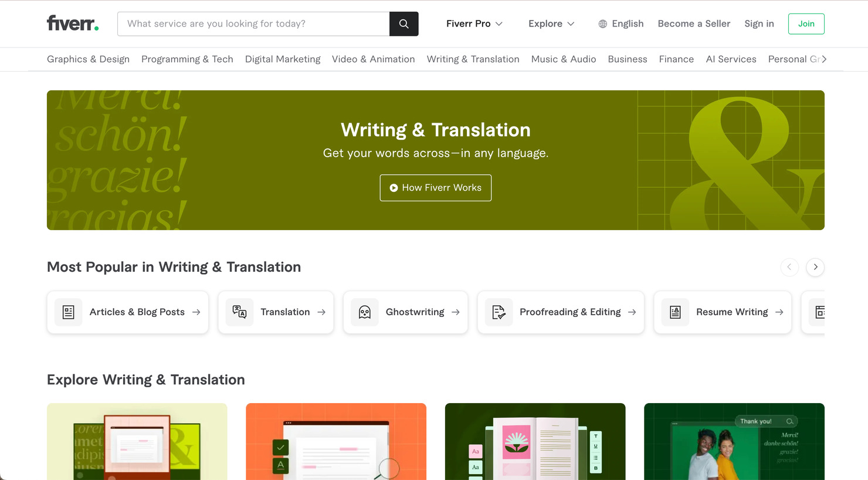Open the Finance category
This screenshot has width=868, height=480.
676,59
